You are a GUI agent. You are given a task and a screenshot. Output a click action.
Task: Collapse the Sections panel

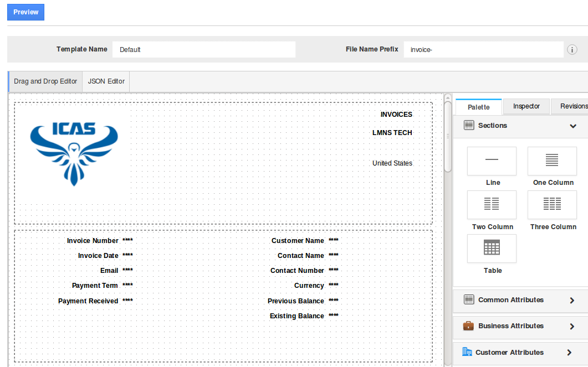573,126
